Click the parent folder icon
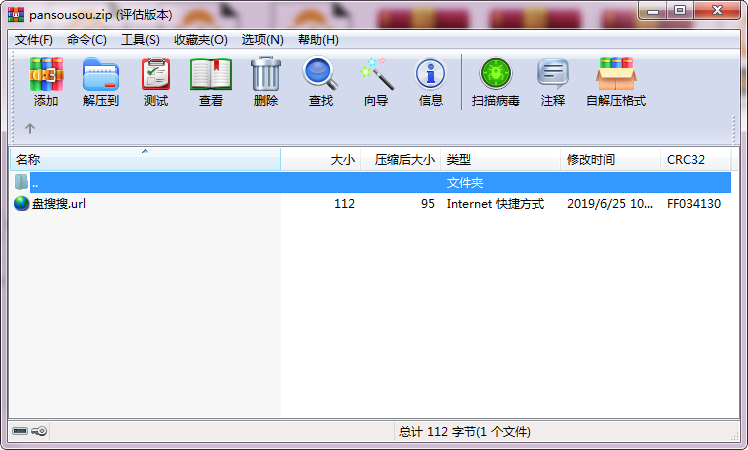The image size is (748, 450). [x=21, y=182]
